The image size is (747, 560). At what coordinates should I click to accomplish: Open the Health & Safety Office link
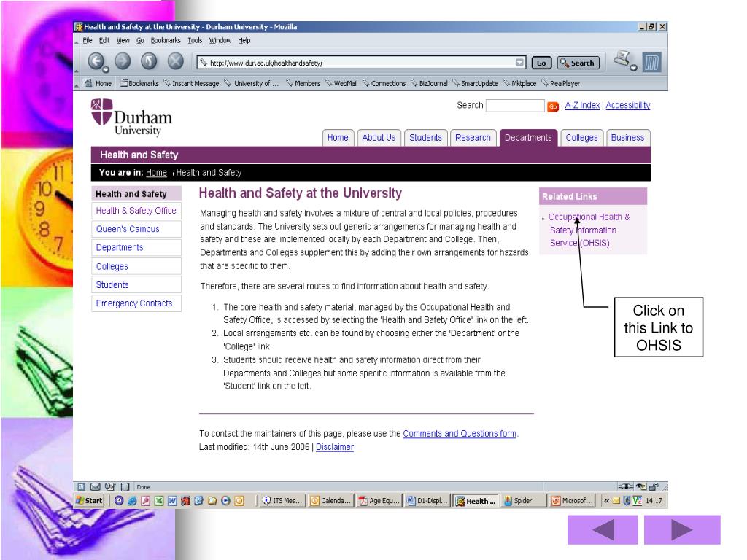pos(136,211)
